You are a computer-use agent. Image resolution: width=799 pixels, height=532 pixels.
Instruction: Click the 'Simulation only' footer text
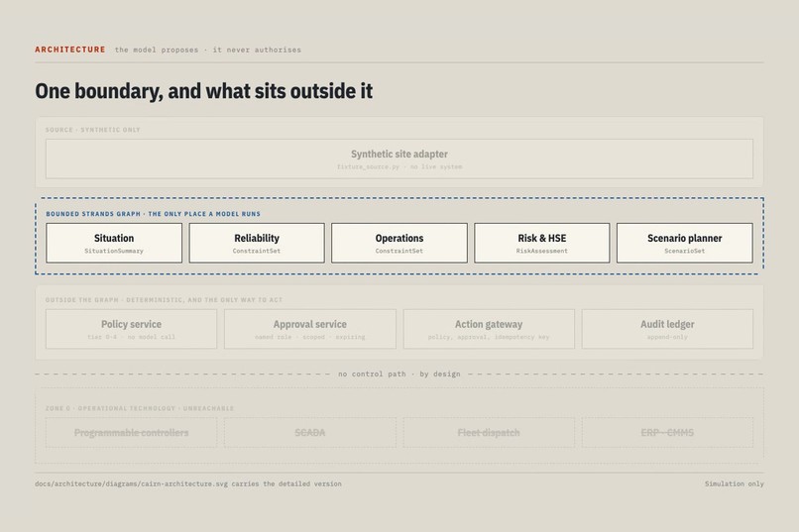pyautogui.click(x=735, y=483)
